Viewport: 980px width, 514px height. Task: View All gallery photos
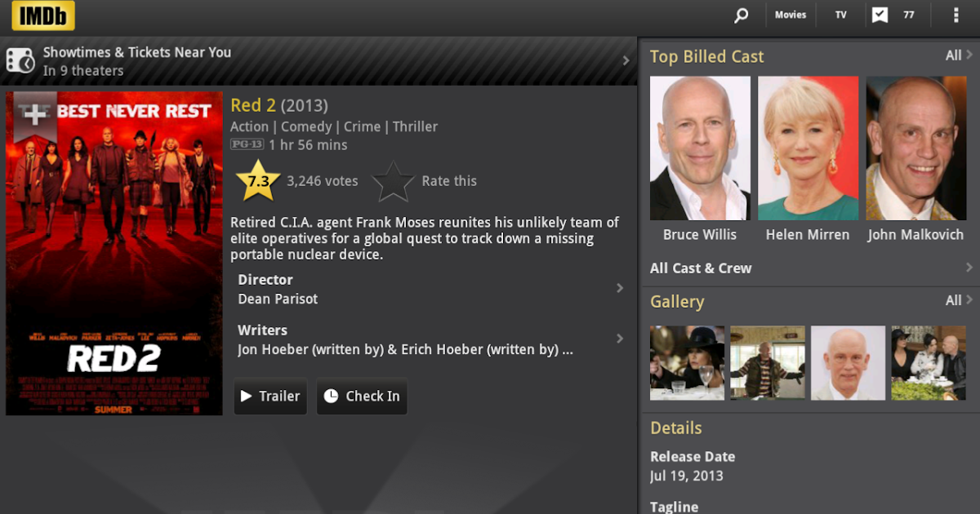[x=959, y=300]
